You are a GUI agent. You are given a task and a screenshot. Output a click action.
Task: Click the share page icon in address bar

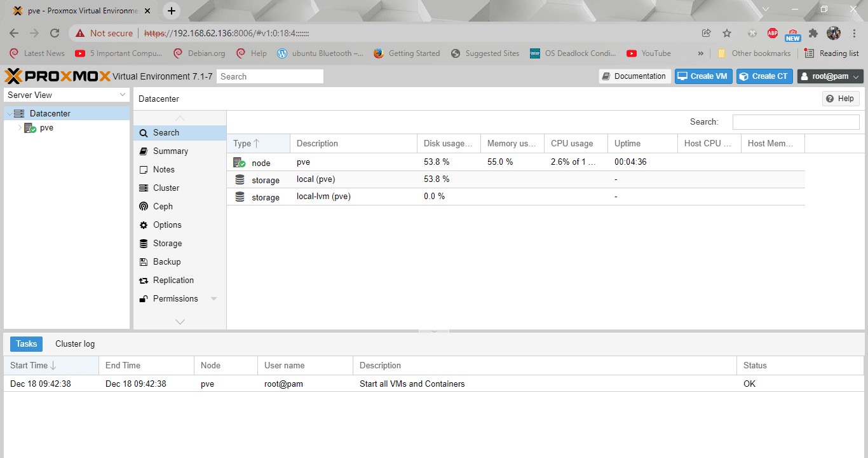pos(706,33)
